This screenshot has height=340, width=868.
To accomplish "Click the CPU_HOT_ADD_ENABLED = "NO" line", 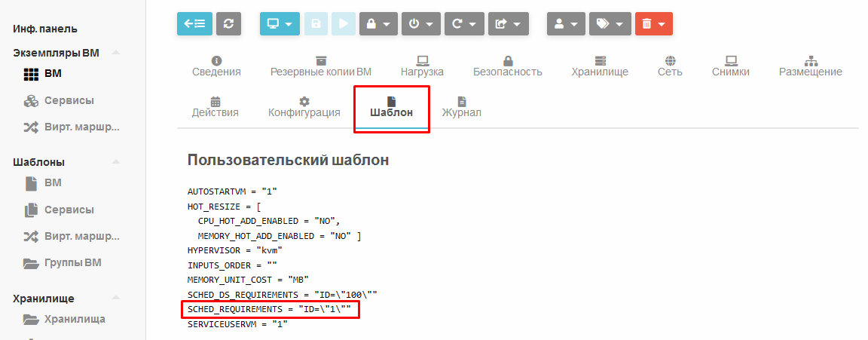I will click(268, 222).
